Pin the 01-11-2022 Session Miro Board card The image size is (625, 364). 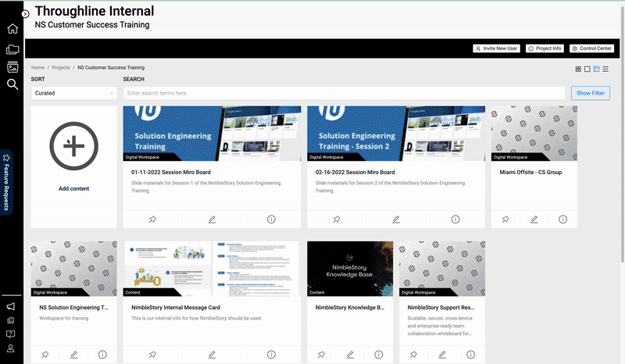(152, 219)
